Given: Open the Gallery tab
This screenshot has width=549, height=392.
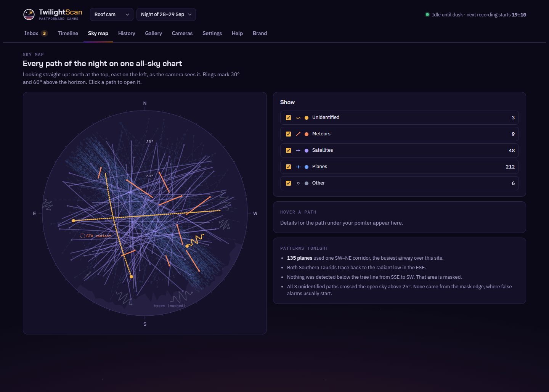Looking at the screenshot, I should point(154,33).
